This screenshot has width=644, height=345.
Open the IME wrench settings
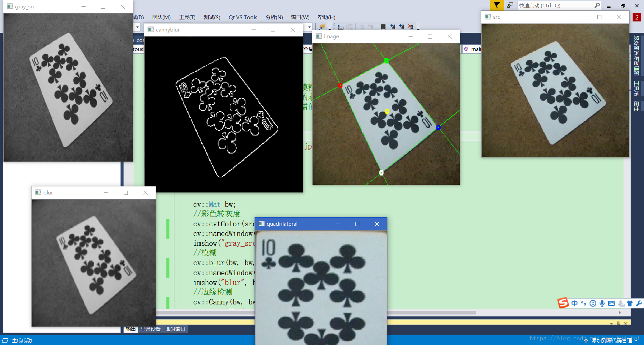tap(639, 303)
